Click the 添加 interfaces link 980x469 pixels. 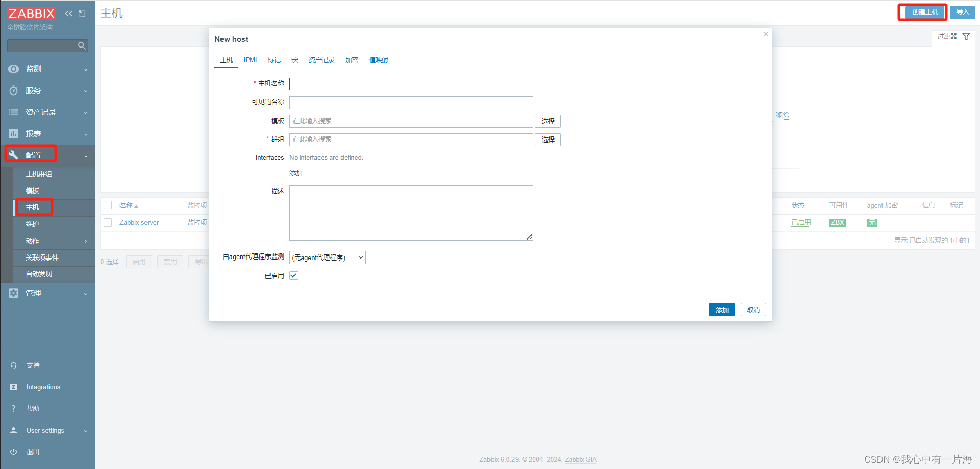tap(296, 173)
